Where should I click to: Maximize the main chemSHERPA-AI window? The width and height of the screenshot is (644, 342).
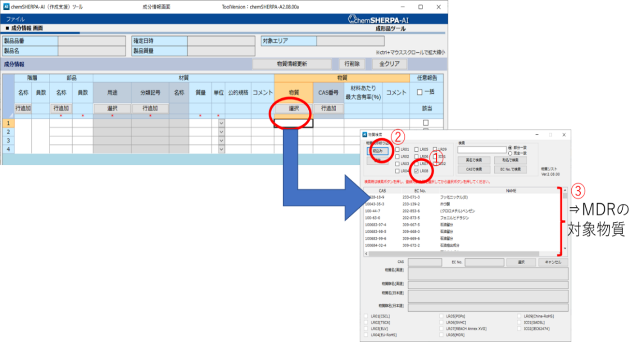pos(420,7)
